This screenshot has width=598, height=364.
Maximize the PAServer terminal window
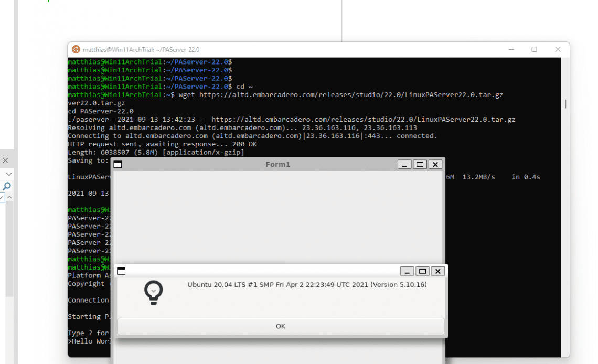pyautogui.click(x=535, y=49)
